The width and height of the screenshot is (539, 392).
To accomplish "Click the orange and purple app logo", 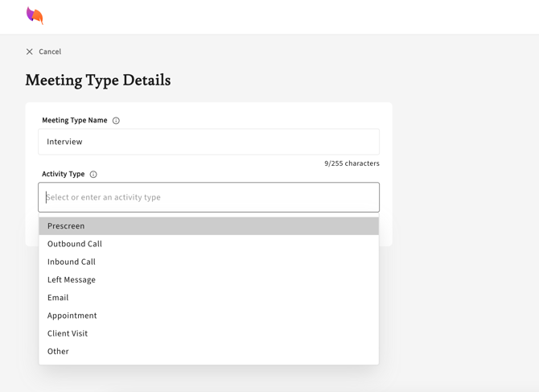I will tap(35, 15).
